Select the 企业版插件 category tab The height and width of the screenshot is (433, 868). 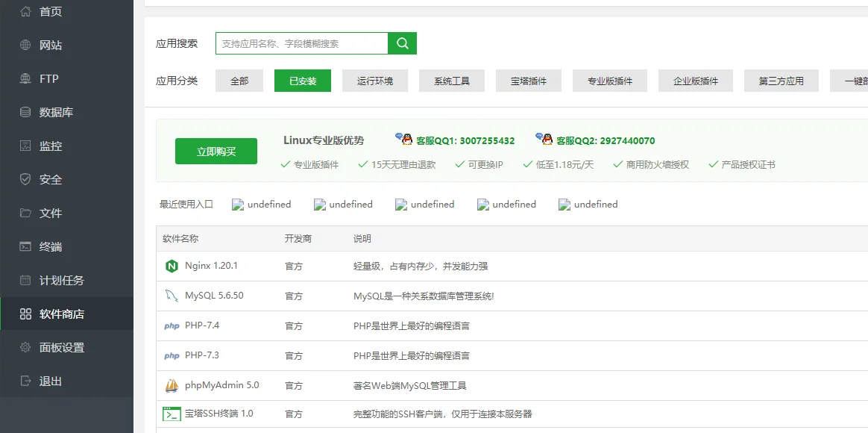tap(696, 81)
